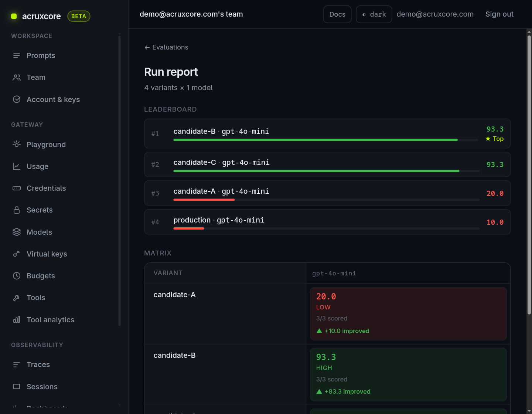Click candidate-B row label in matrix
The height and width of the screenshot is (414, 532).
(174, 355)
